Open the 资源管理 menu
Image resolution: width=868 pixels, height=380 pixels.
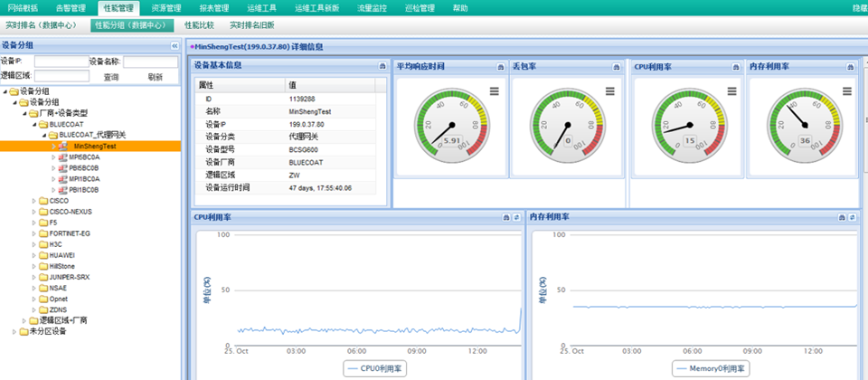tap(166, 8)
